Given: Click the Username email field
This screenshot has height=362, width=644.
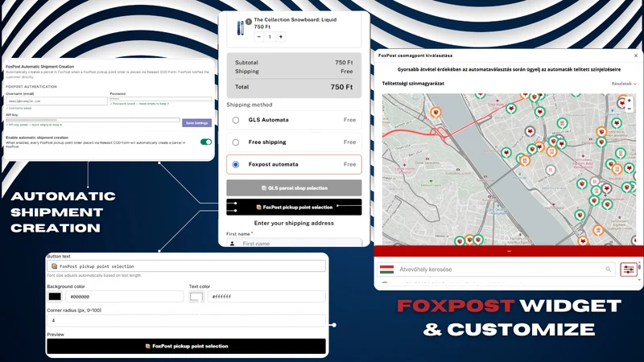Looking at the screenshot, I should pos(56,101).
